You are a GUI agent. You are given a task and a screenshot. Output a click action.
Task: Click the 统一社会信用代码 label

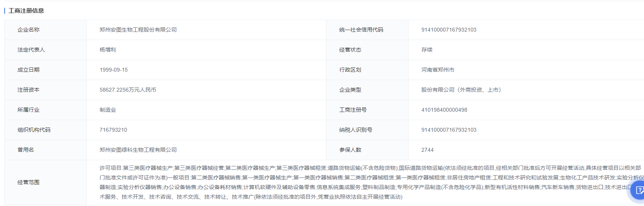(361, 30)
